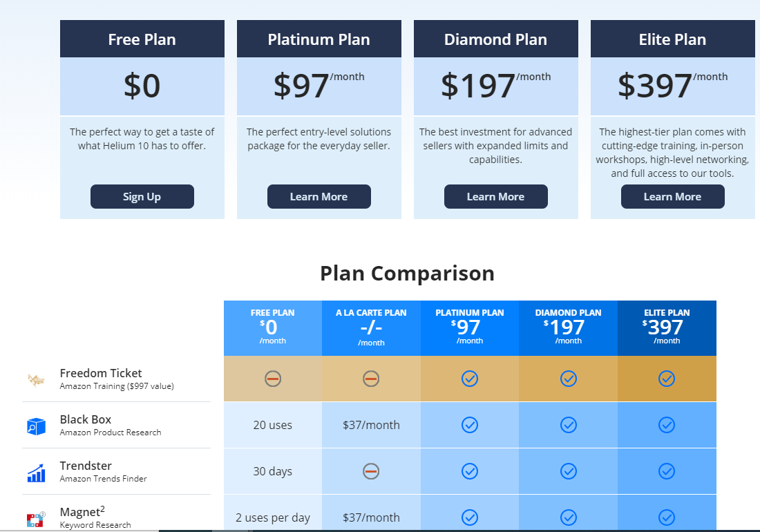Screen dimensions: 760x532
Task: Click Freedom Ticket checkmark under Elite Plan
Action: (x=667, y=379)
